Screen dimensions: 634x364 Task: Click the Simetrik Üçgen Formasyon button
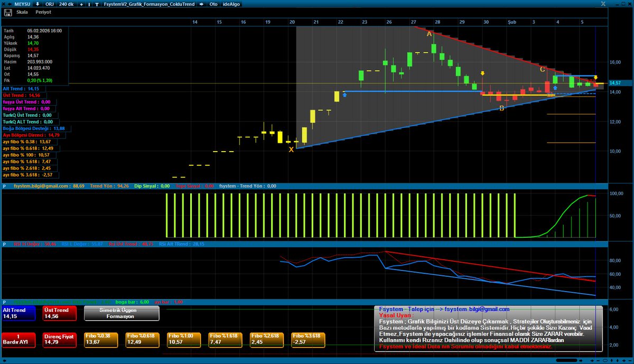tap(121, 313)
